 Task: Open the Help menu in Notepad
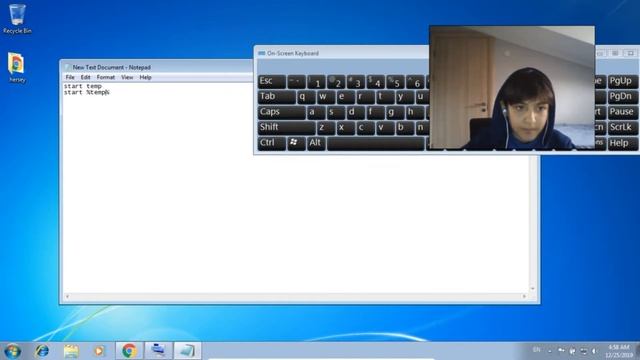(x=145, y=77)
